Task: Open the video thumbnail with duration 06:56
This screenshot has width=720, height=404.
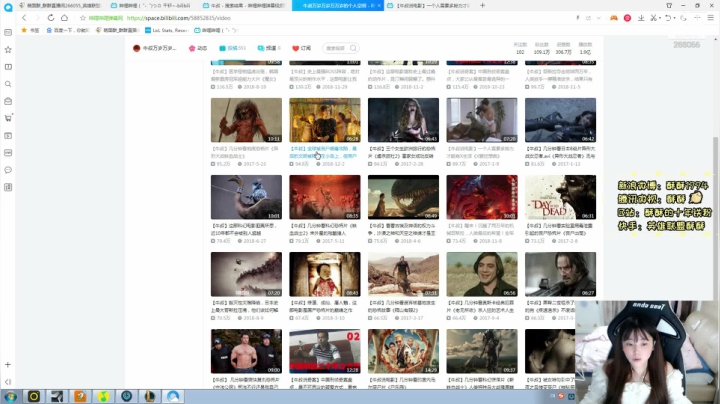Action: [482, 274]
